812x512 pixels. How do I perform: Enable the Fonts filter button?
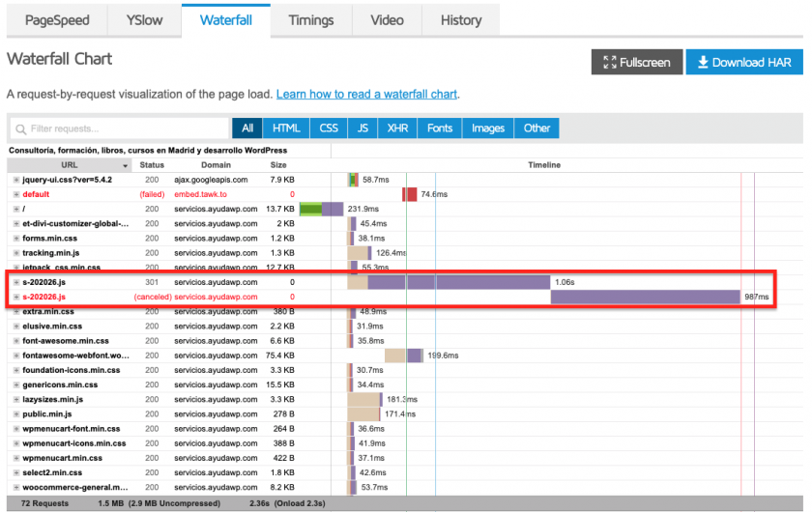[439, 128]
